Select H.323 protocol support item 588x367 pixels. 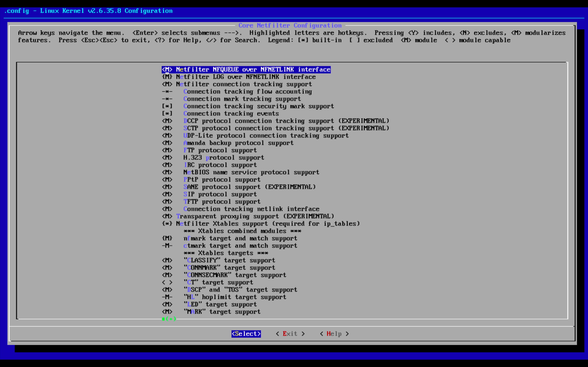click(x=224, y=158)
